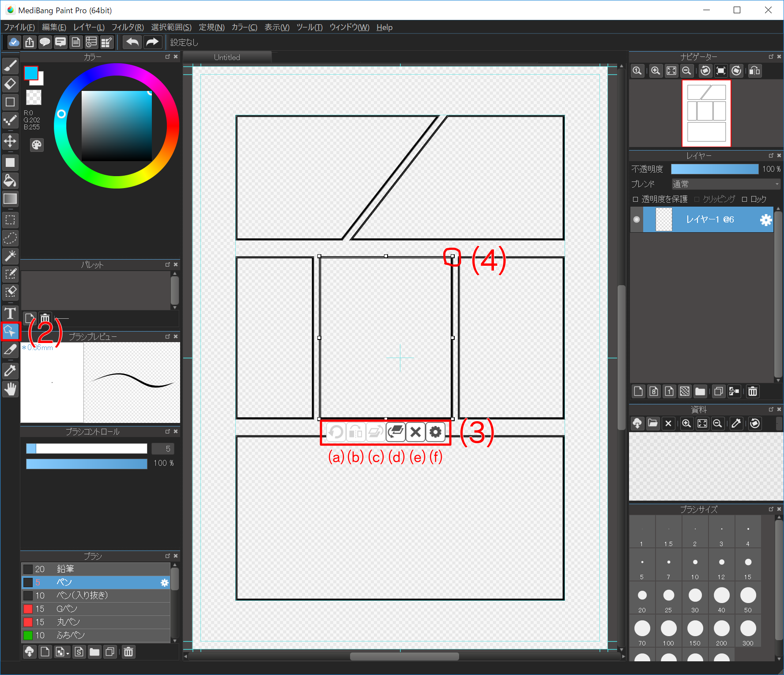
Task: Select the Gペン brush in list
Action: pos(96,609)
